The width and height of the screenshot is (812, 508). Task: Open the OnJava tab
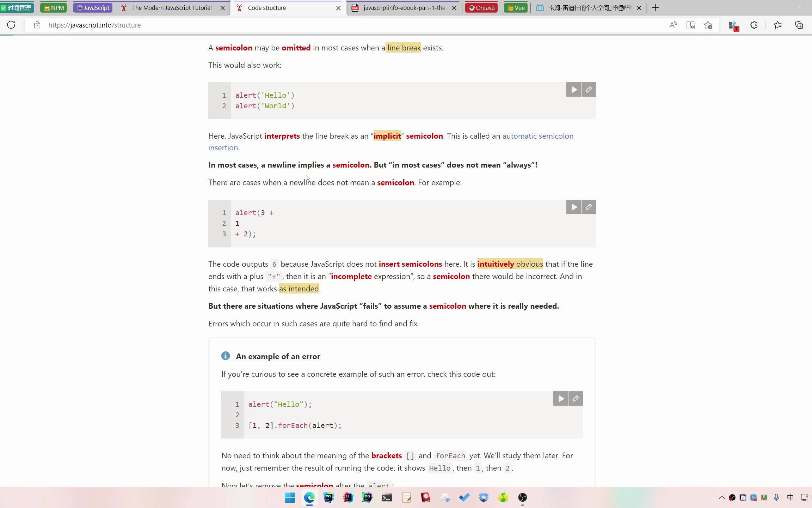(x=481, y=7)
